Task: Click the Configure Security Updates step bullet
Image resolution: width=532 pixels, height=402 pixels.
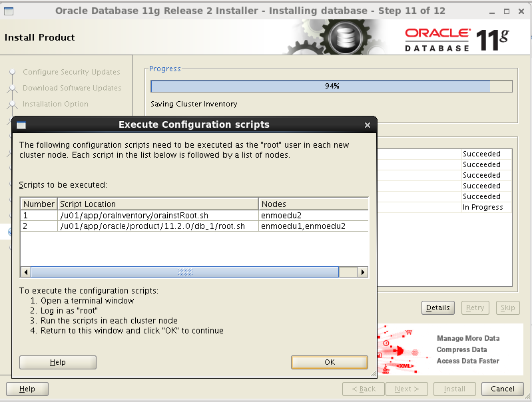Action: coord(13,72)
